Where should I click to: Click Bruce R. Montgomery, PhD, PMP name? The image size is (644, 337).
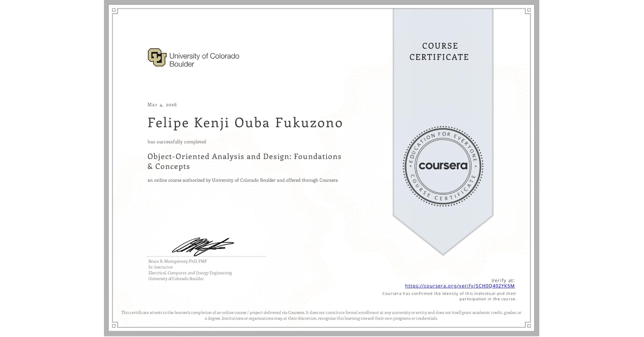177,261
